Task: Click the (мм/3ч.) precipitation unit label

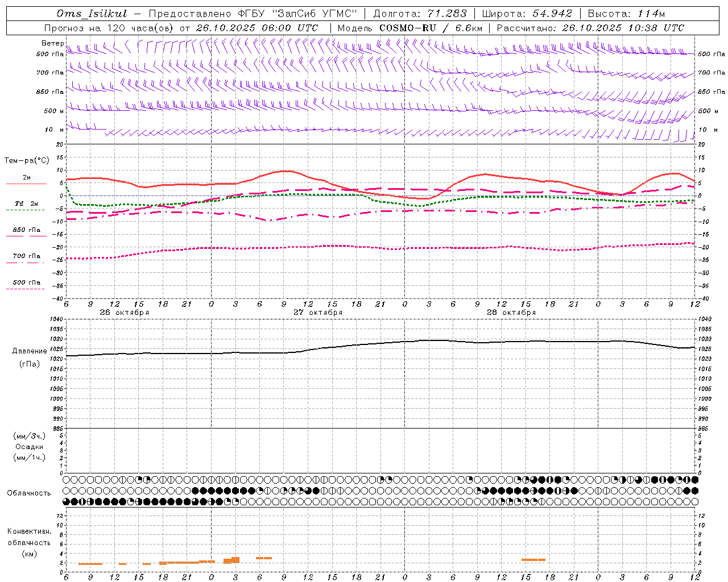Action: click(30, 436)
